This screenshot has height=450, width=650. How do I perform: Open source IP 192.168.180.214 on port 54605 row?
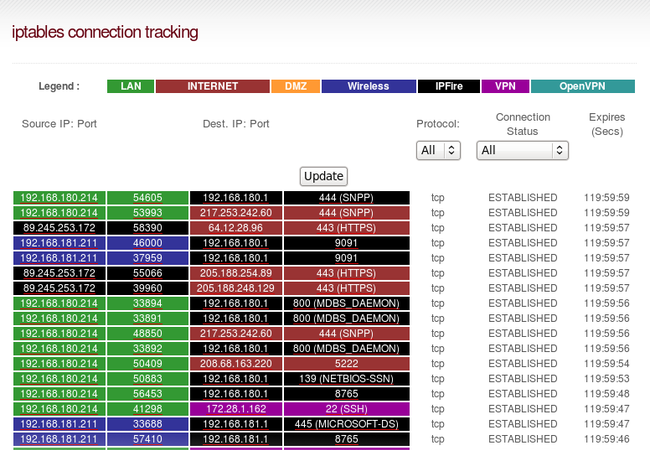[59, 198]
